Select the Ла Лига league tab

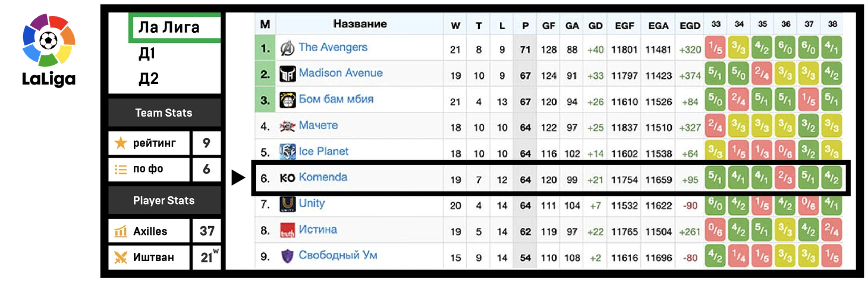(x=169, y=27)
